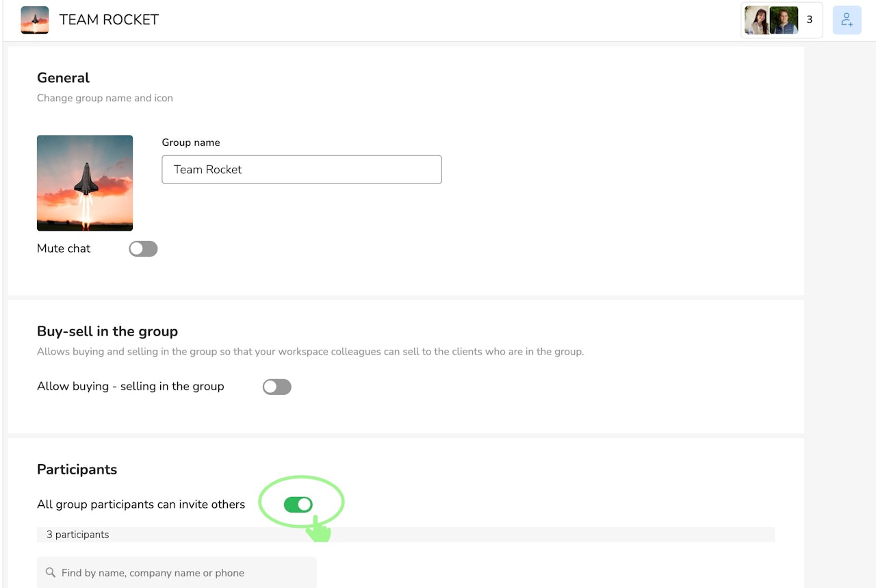
Task: Click the participant count number 3
Action: tap(810, 20)
